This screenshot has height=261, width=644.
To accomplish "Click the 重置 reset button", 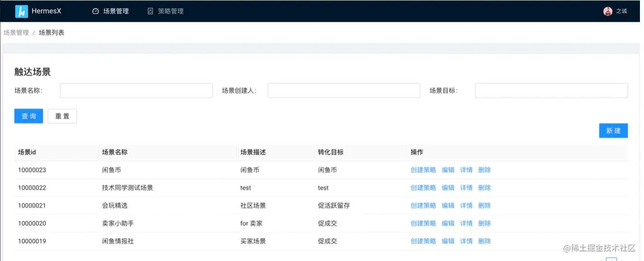I will coord(62,116).
